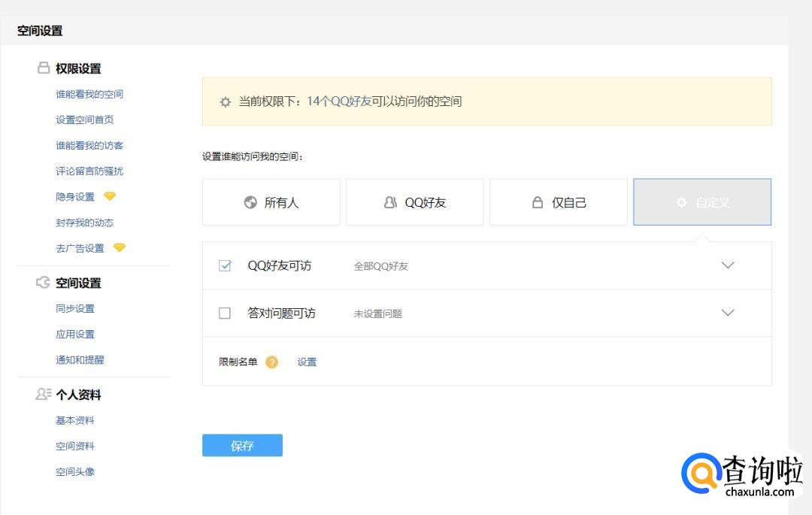Click the gear icon in the yellow notice
Screen dimensions: 812x515
[x=226, y=102]
